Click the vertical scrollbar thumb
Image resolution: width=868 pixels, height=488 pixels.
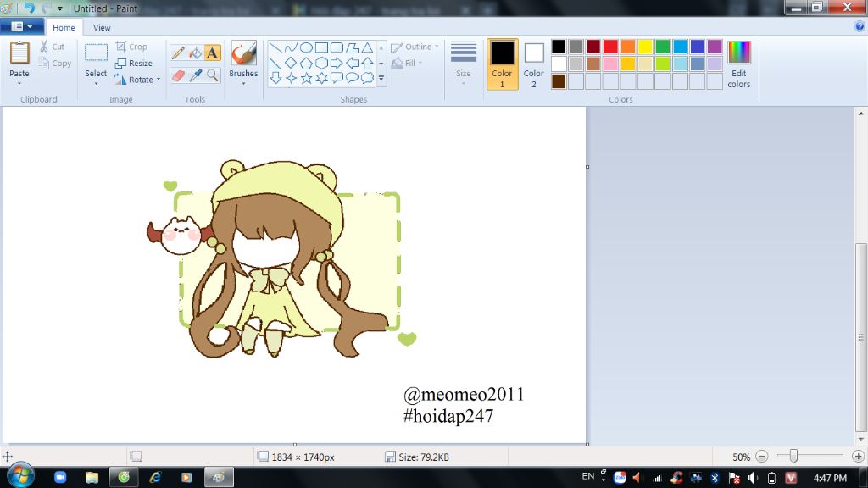click(x=861, y=337)
